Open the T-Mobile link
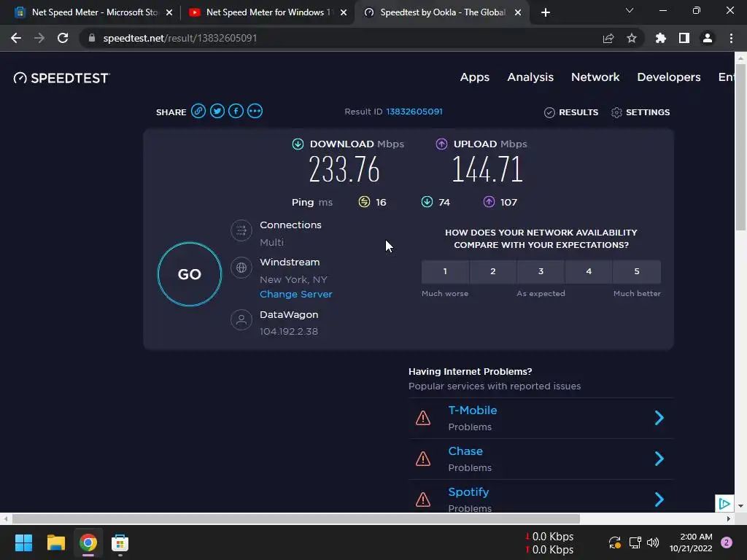747x560 pixels. tap(473, 411)
